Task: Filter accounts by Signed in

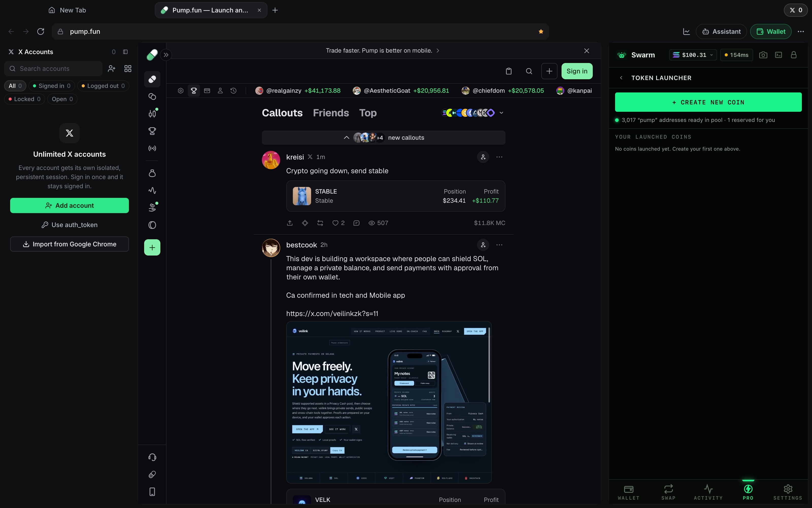Action: tap(52, 86)
